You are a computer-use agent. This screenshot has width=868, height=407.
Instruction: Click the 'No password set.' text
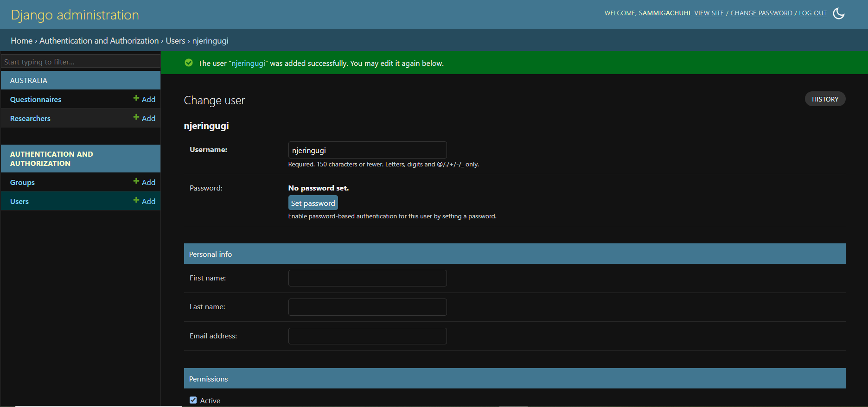point(319,188)
